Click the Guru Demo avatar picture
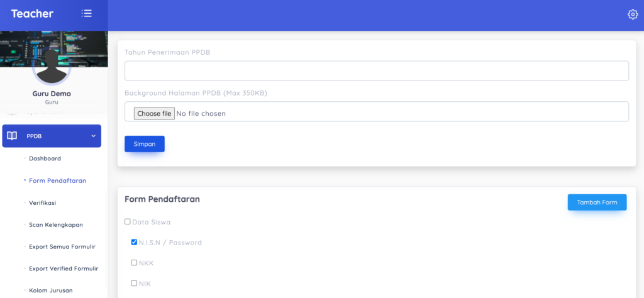 (52, 68)
